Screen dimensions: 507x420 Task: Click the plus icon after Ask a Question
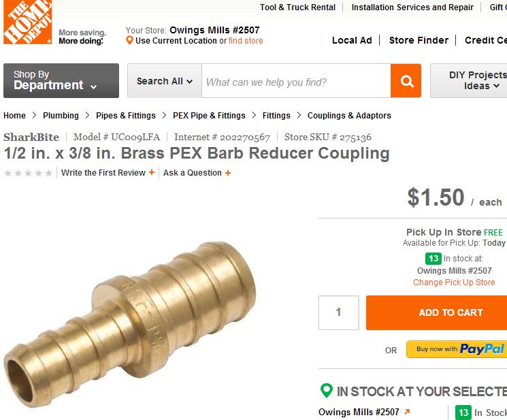[x=228, y=173]
